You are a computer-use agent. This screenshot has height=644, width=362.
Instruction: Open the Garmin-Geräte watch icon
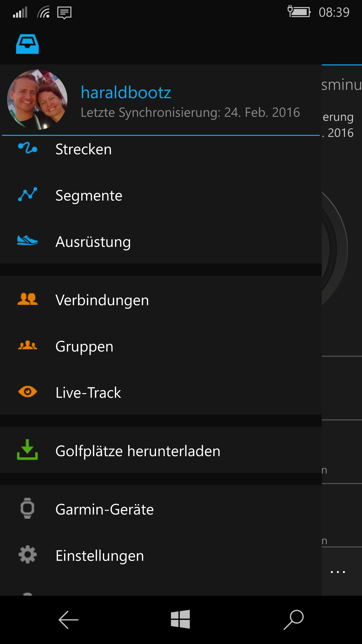27,508
